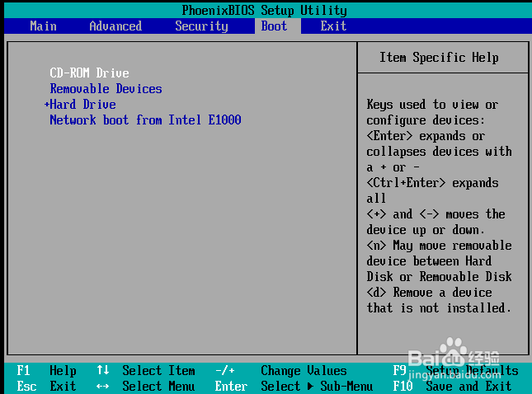The width and height of the screenshot is (532, 394).
Task: Open the Security menu tab
Action: (x=201, y=26)
